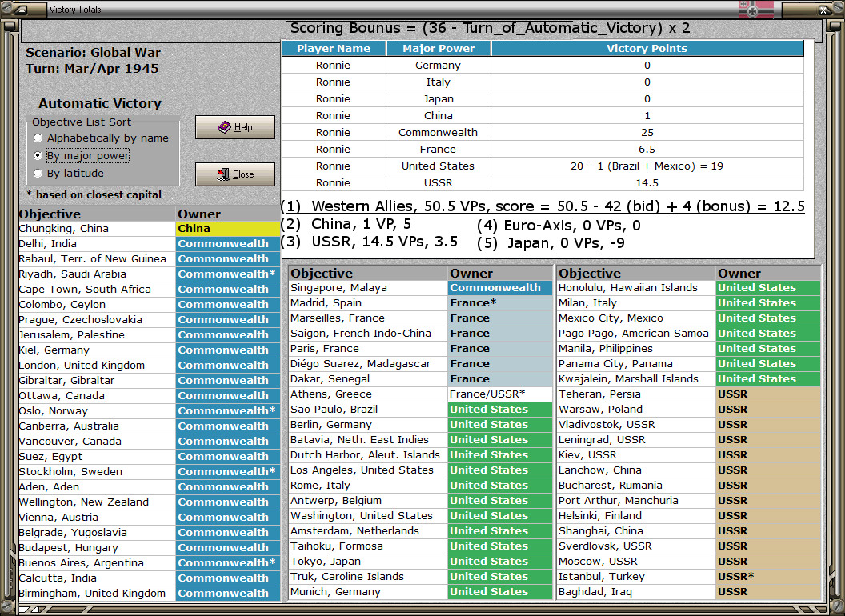Viewport: 845px width, 616px height.
Task: Click the France 6.5 victory points cell
Action: [647, 150]
